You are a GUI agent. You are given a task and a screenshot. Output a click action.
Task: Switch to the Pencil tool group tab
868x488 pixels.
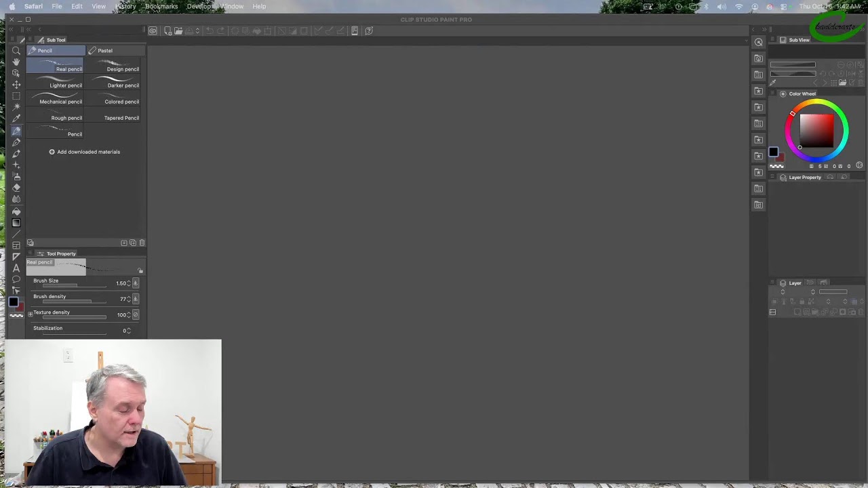(x=56, y=50)
